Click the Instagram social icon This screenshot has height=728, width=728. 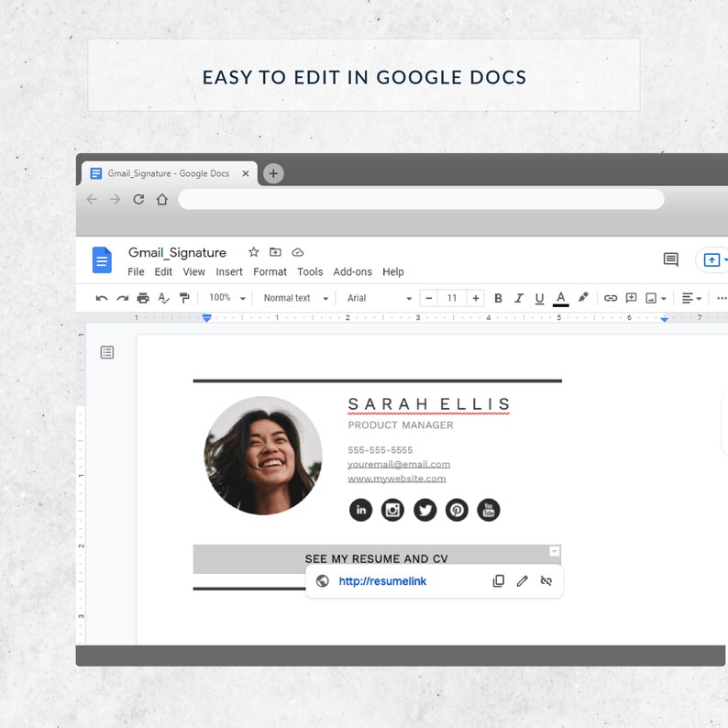[x=392, y=511]
